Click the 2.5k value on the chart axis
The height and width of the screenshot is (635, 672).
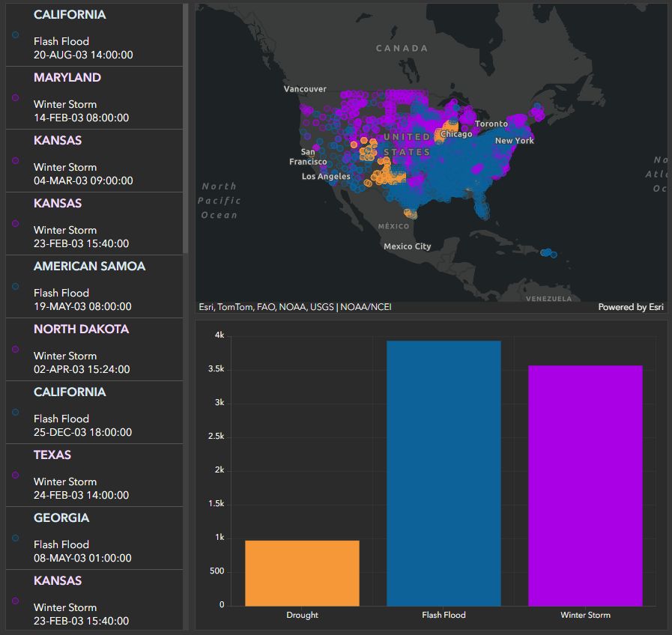pyautogui.click(x=217, y=436)
